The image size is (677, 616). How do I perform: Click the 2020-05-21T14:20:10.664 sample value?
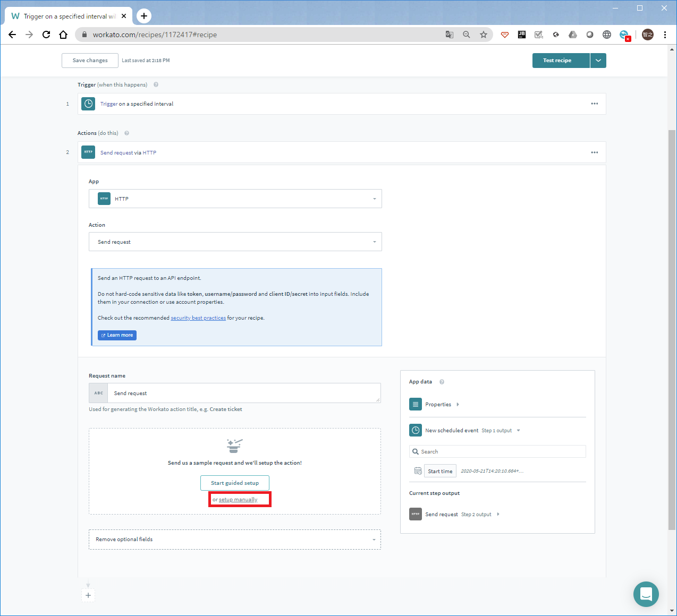492,471
